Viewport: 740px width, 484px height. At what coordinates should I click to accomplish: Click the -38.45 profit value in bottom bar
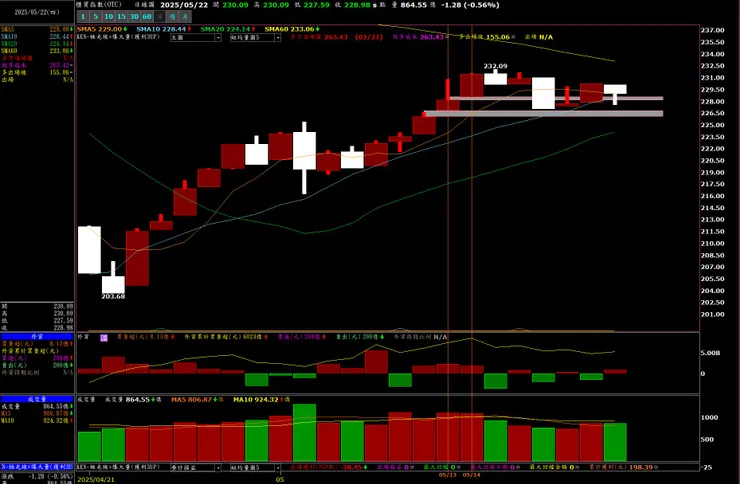(354, 467)
